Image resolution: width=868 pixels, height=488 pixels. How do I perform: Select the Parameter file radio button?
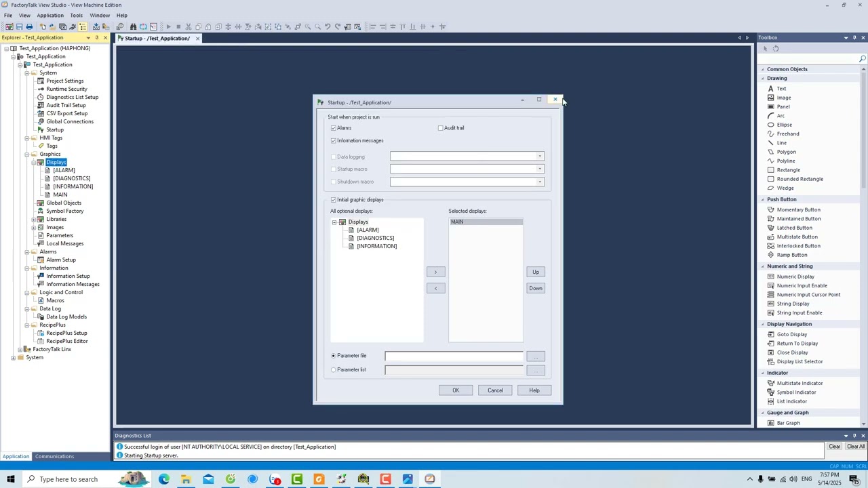pos(334,356)
